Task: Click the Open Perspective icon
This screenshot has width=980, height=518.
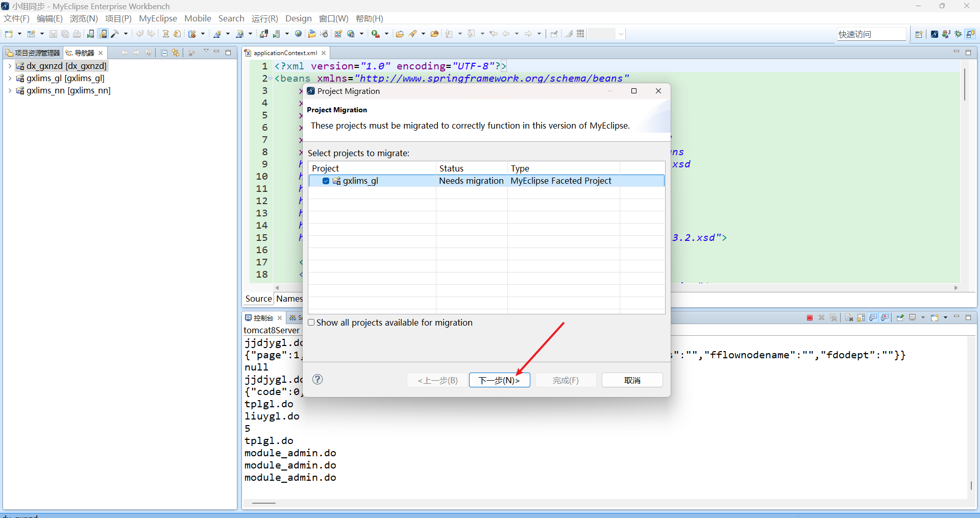Action: (x=919, y=34)
